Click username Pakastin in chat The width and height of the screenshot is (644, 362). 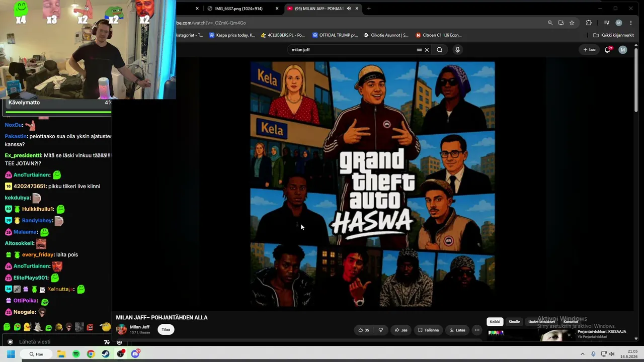[16, 136]
